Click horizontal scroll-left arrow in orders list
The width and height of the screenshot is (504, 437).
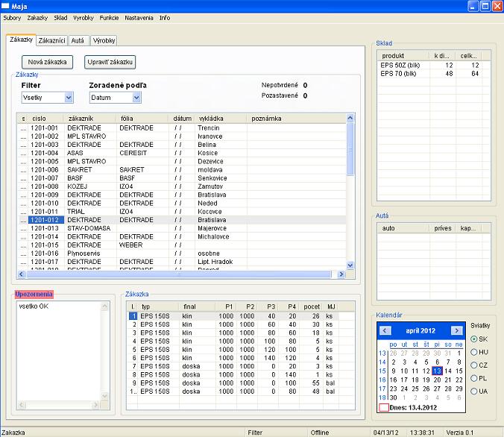tap(21, 274)
